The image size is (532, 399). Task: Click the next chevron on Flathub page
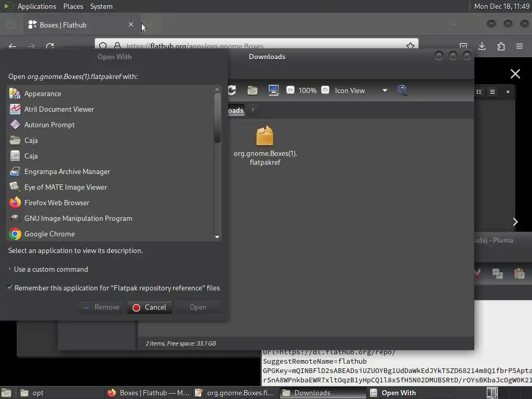[x=515, y=222]
